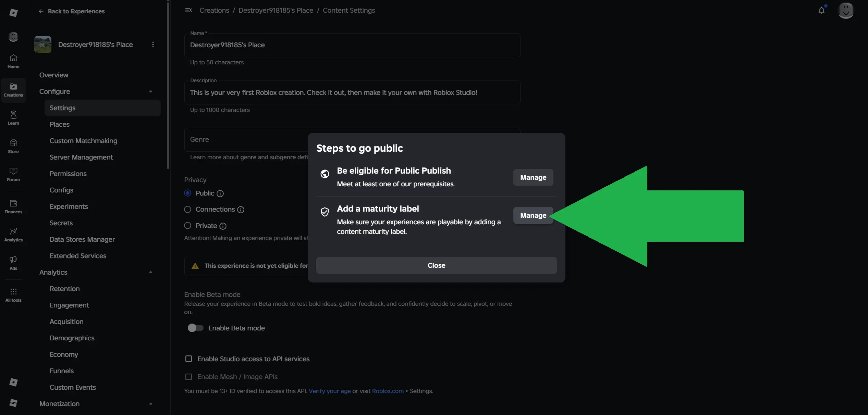Open Acquisition analytics
Image resolution: width=868 pixels, height=415 pixels.
(x=66, y=322)
